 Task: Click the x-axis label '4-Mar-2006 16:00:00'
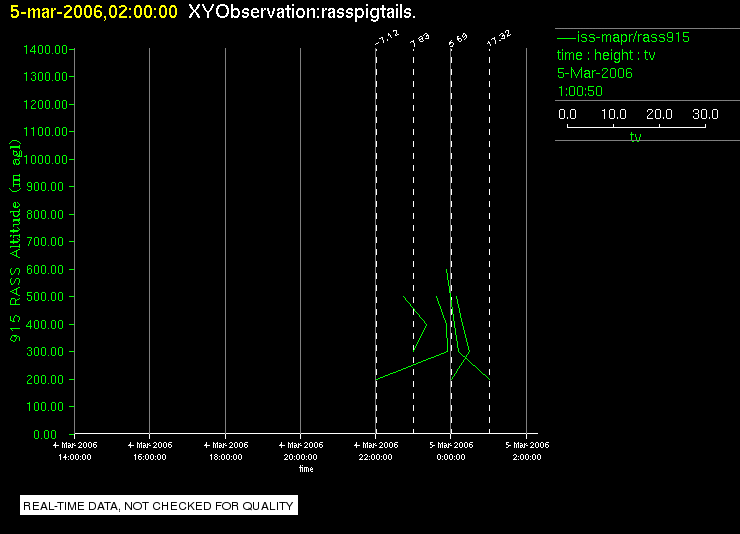pos(150,451)
